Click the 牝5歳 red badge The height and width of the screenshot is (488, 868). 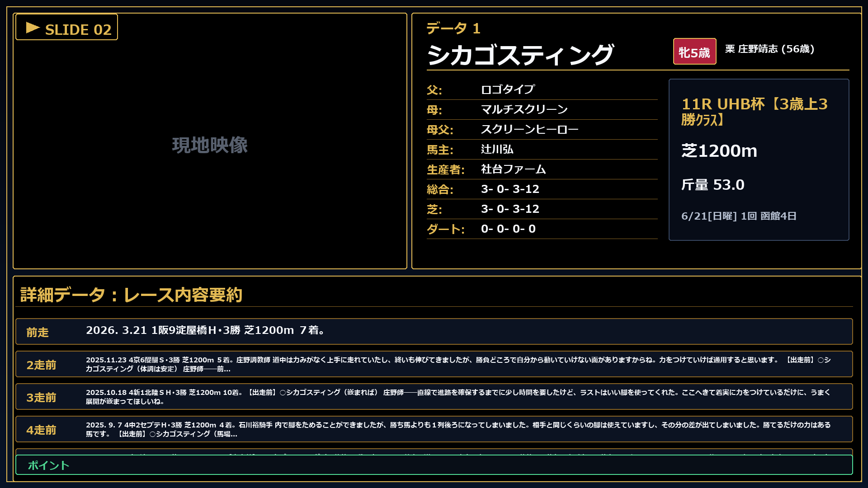click(694, 52)
